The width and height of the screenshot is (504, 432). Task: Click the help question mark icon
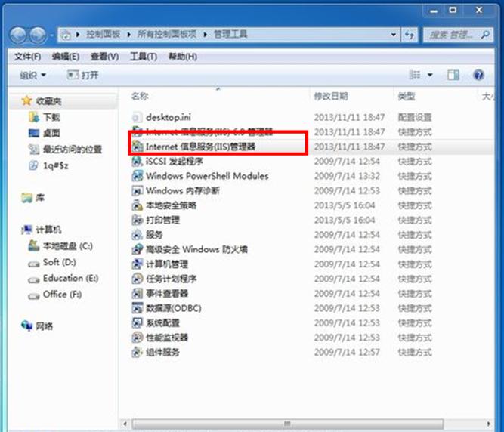point(478,75)
